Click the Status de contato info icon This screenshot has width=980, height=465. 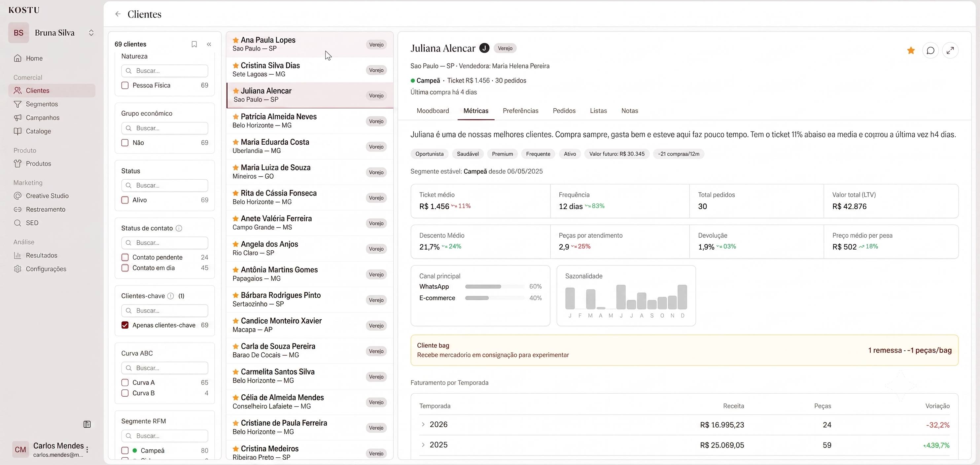click(179, 228)
